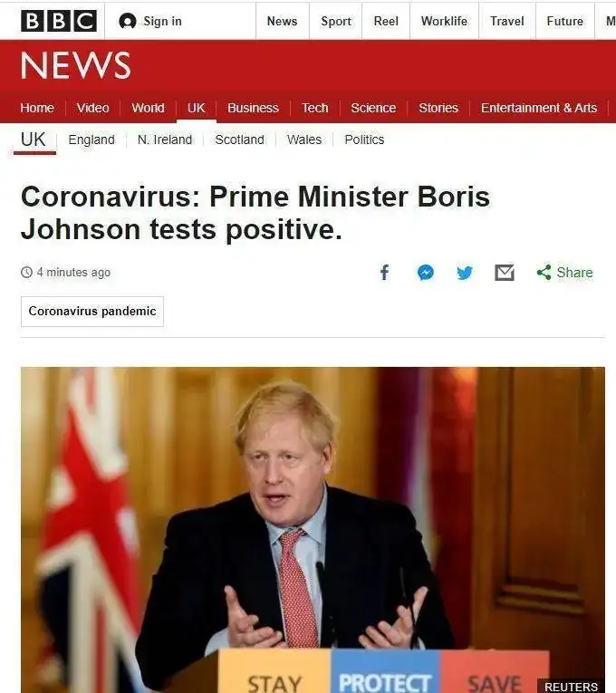Open the Worklife section in top bar

[444, 21]
